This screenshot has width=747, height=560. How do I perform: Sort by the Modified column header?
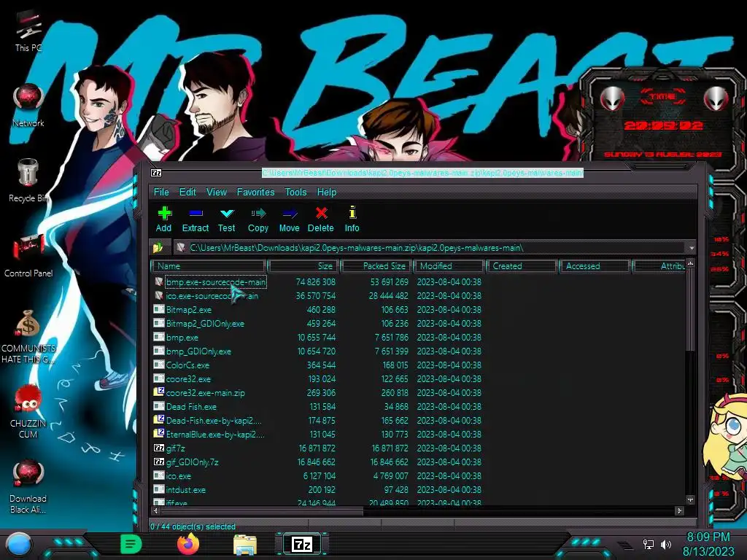[x=449, y=265]
